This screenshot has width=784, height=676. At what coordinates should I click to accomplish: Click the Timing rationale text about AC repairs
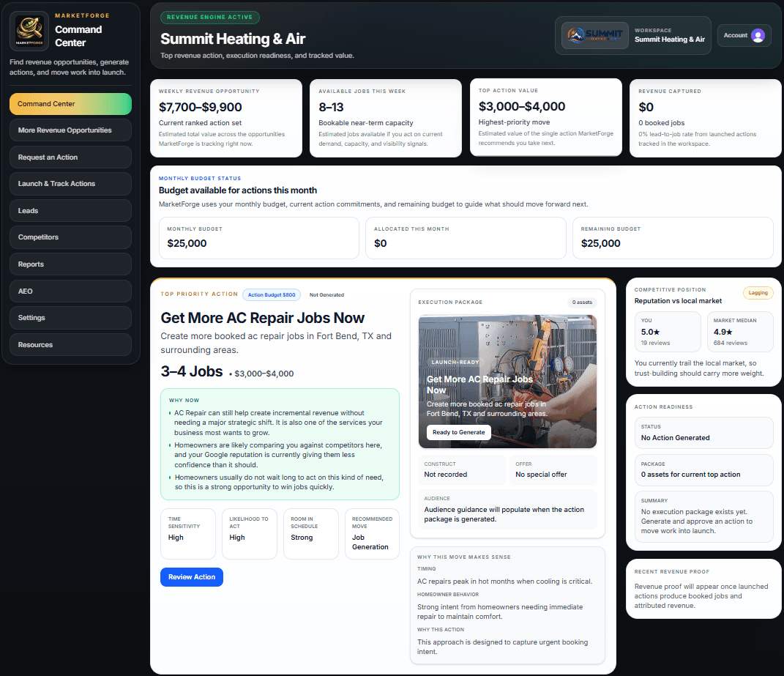pos(504,582)
